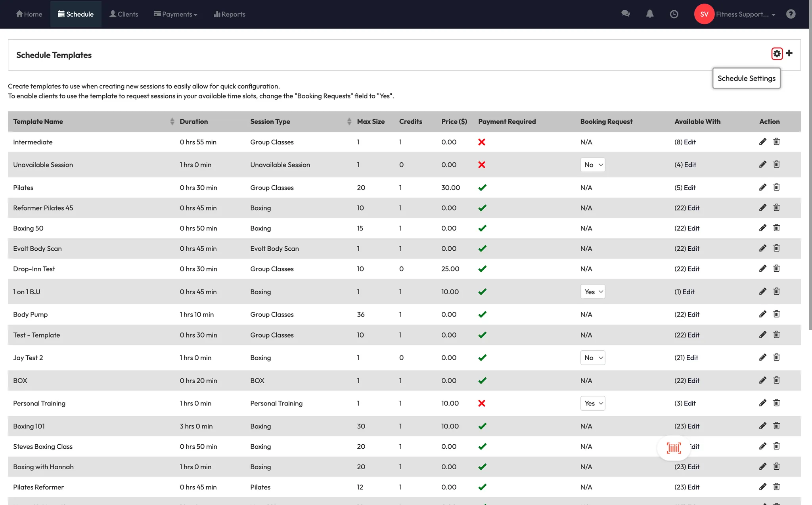This screenshot has width=812, height=505.
Task: Open the chat messages icon
Action: coord(626,14)
